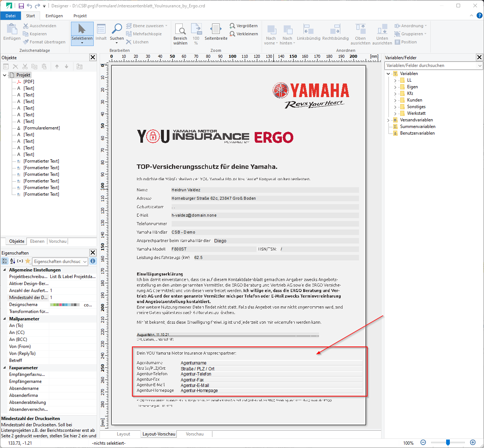Click Position in Anordnen group

point(405,42)
